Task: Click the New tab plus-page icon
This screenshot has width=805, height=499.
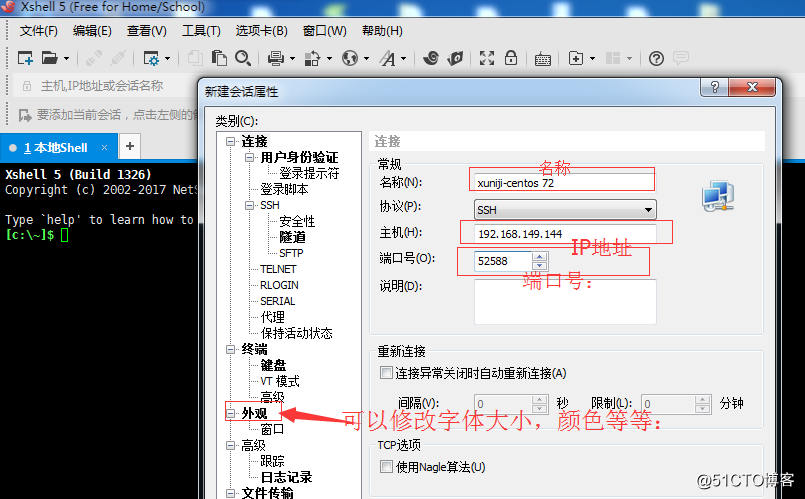Action: click(576, 59)
